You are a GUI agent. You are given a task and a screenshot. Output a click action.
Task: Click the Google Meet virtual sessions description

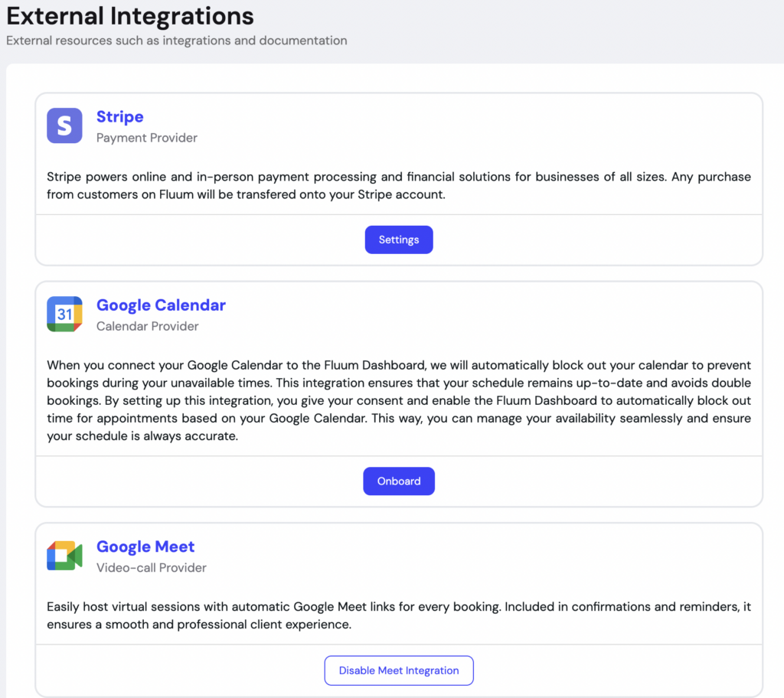pyautogui.click(x=399, y=615)
